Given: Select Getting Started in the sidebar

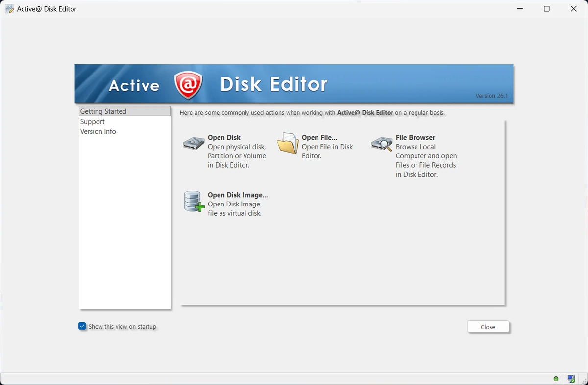Looking at the screenshot, I should click(x=124, y=111).
